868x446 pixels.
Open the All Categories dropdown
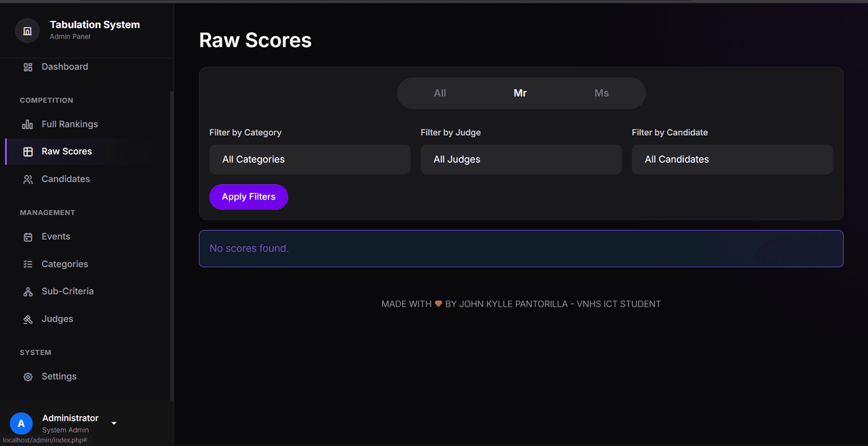[310, 160]
